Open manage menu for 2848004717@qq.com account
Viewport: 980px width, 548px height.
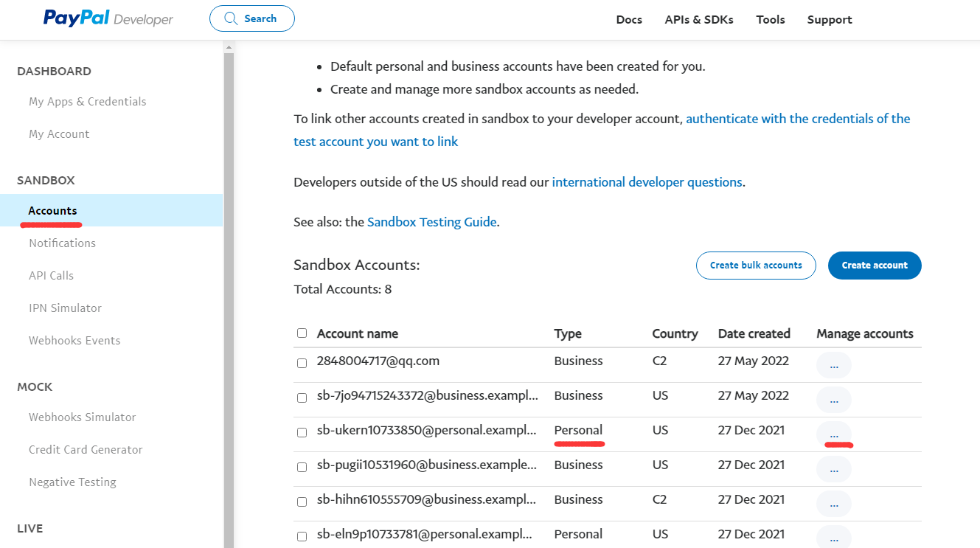tap(833, 365)
